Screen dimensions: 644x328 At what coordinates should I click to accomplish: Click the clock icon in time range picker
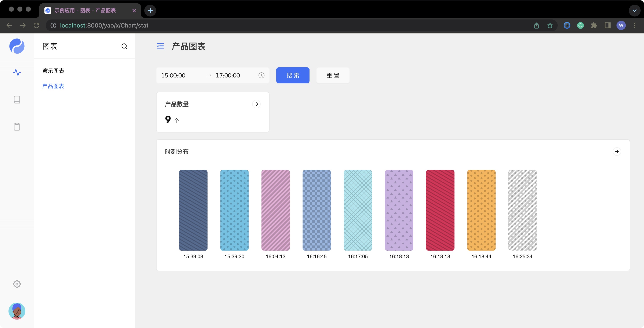[261, 75]
